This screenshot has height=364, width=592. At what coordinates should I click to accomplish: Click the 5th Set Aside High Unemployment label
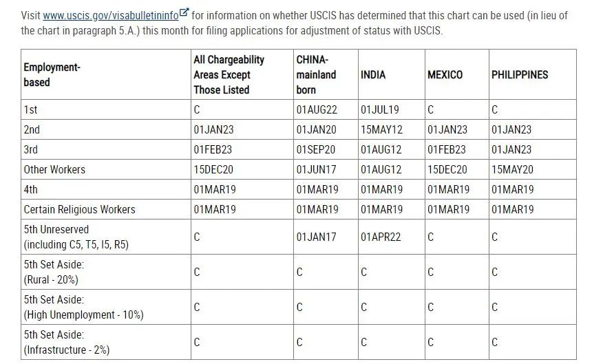pyautogui.click(x=83, y=307)
